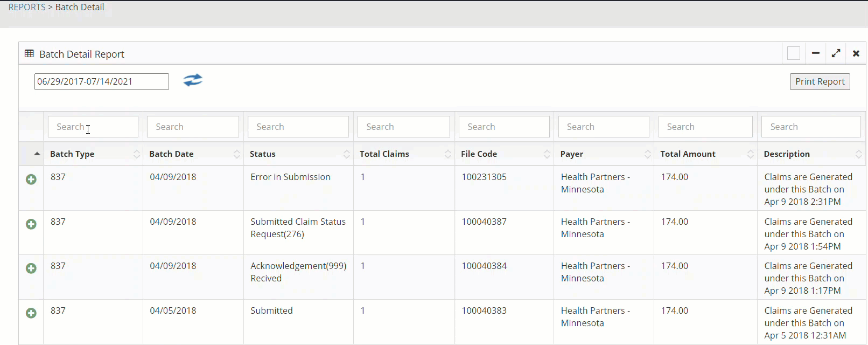The height and width of the screenshot is (345, 868).
Task: Toggle first column sort arrow
Action: [x=37, y=154]
